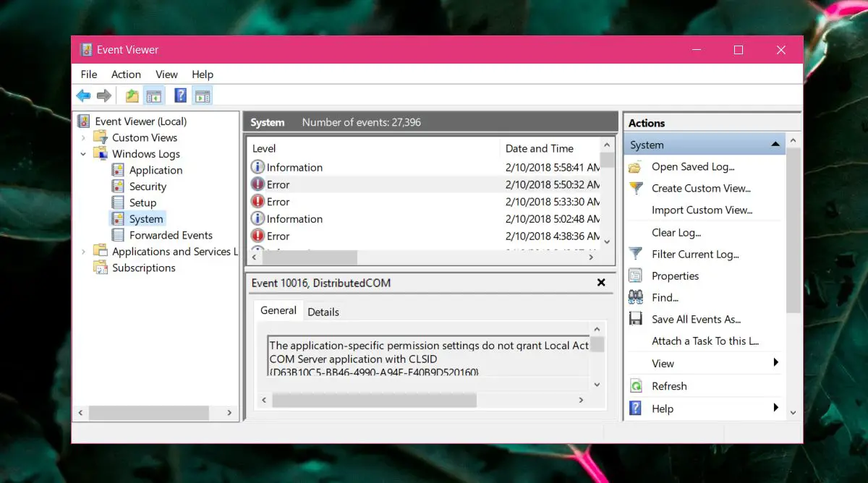Open the View submenu in Actions
Screen dimensions: 868x483
(x=775, y=363)
